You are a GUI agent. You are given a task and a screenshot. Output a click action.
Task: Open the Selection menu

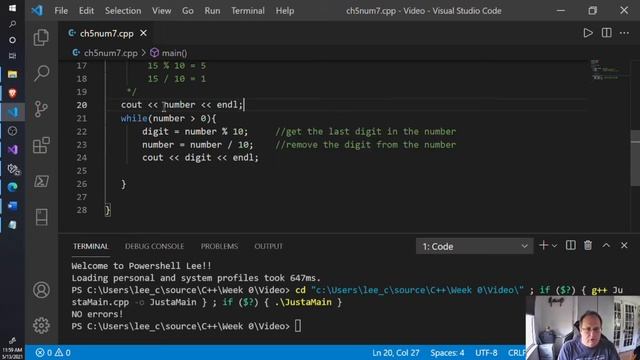pos(123,11)
